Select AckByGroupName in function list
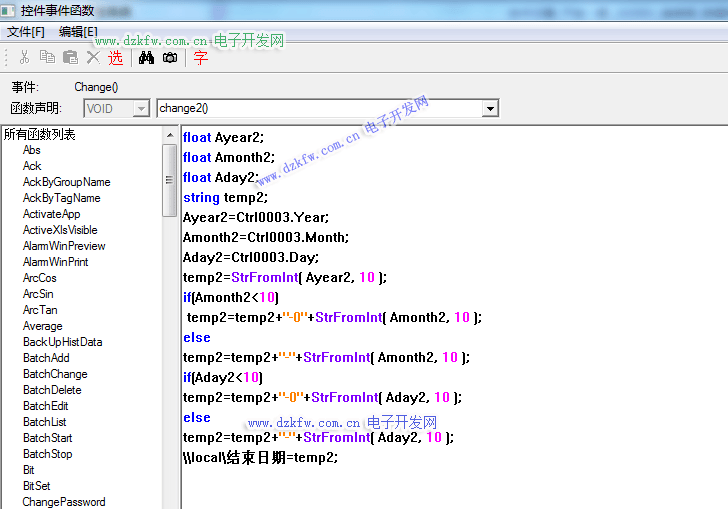This screenshot has height=509, width=728. 66,182
